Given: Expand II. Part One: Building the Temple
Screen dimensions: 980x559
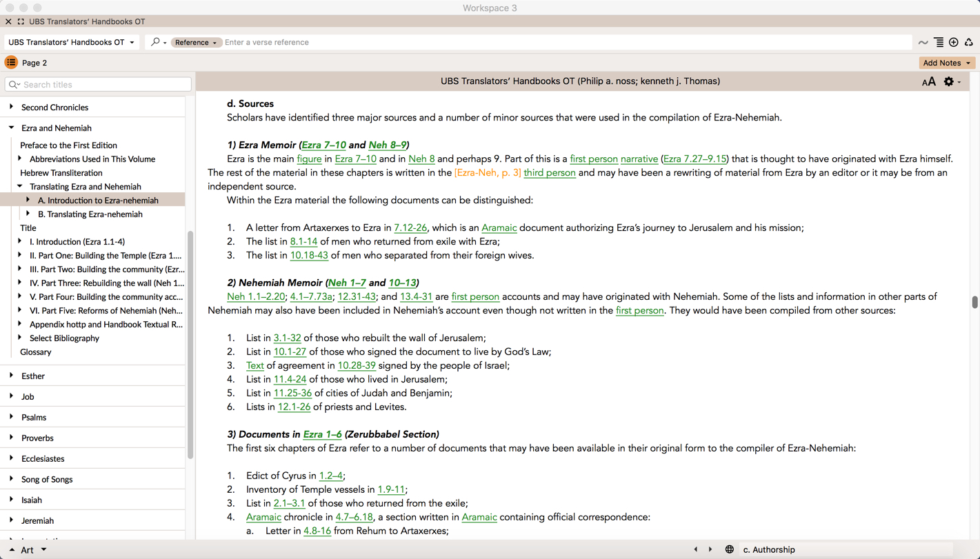Looking at the screenshot, I should point(20,255).
